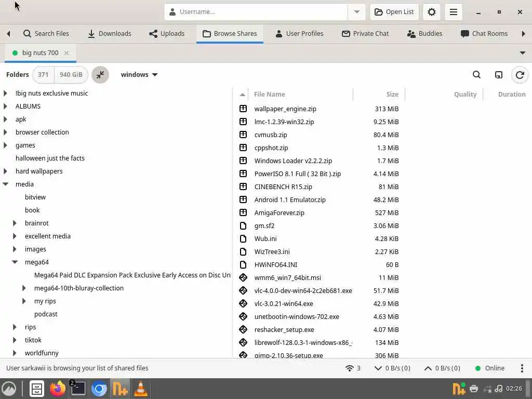Open the Private Chat tab
Viewport: 532px width, 399px height.
tap(365, 34)
